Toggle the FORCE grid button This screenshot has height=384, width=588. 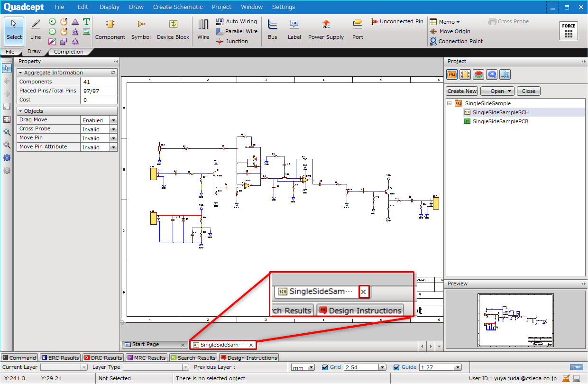coord(569,31)
